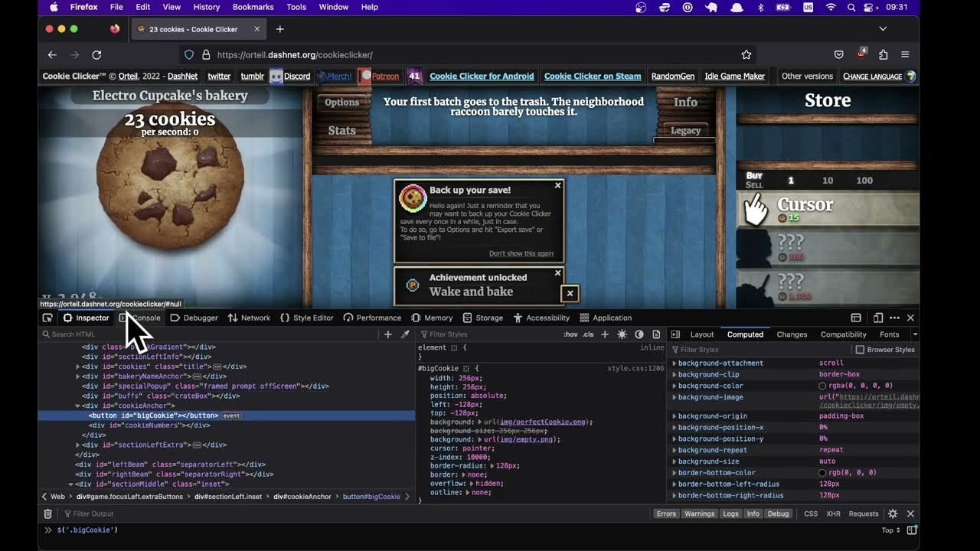Open the Style Editor tab
This screenshot has height=551, width=980.
click(307, 318)
